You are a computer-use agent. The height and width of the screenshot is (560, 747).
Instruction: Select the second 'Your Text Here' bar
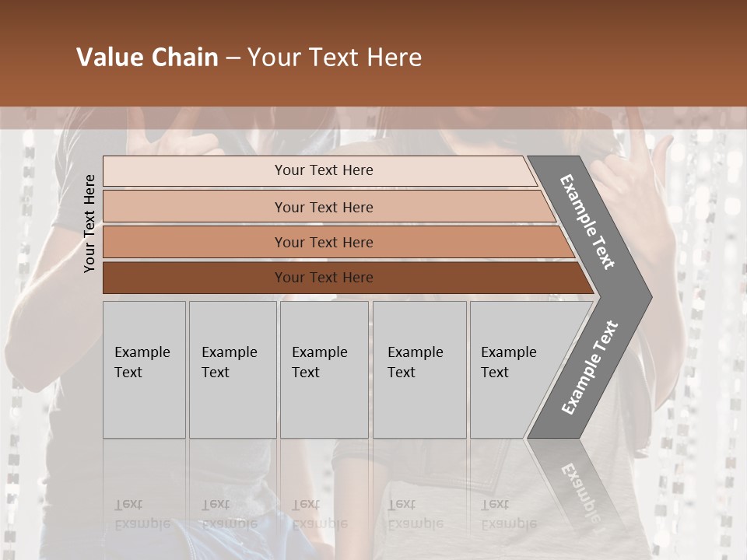(x=324, y=207)
